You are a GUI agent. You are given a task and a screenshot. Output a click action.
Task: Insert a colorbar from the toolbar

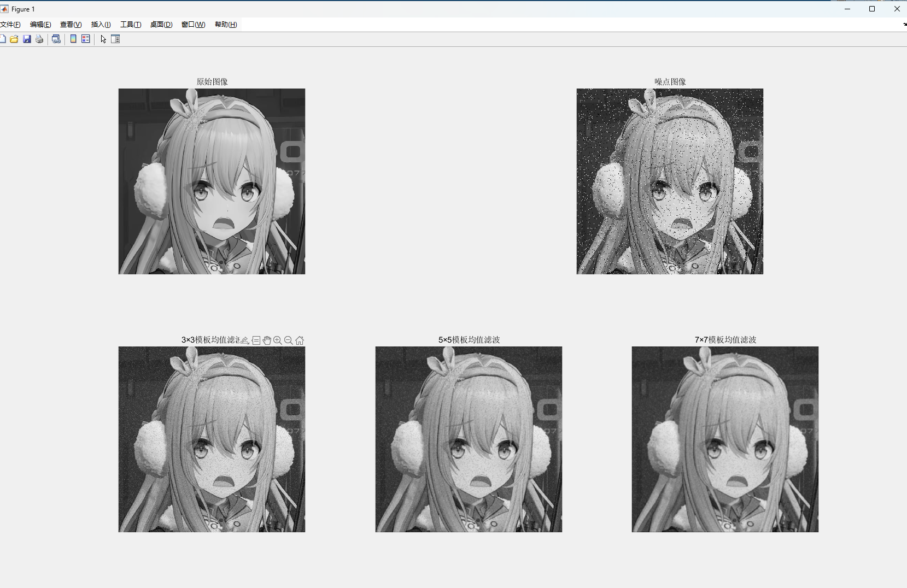pos(73,39)
